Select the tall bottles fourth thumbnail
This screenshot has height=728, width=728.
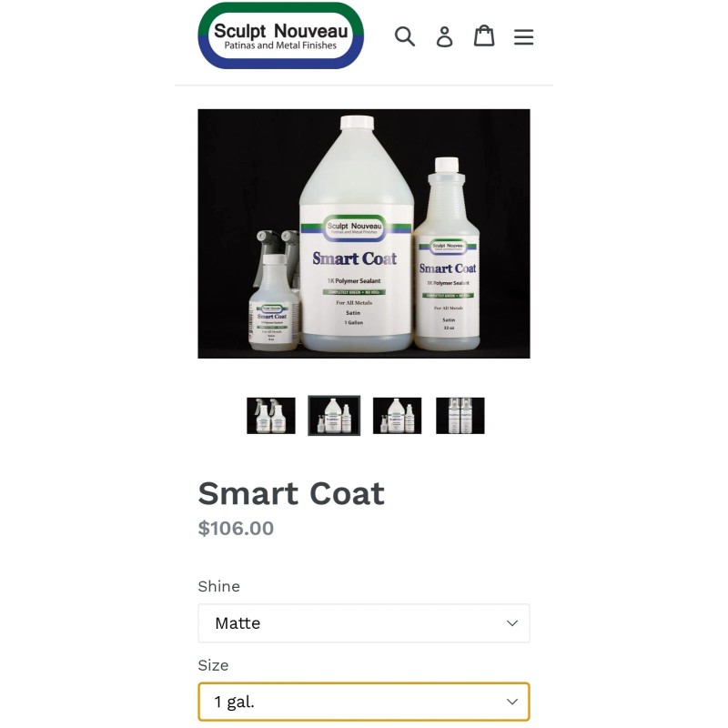tap(460, 416)
